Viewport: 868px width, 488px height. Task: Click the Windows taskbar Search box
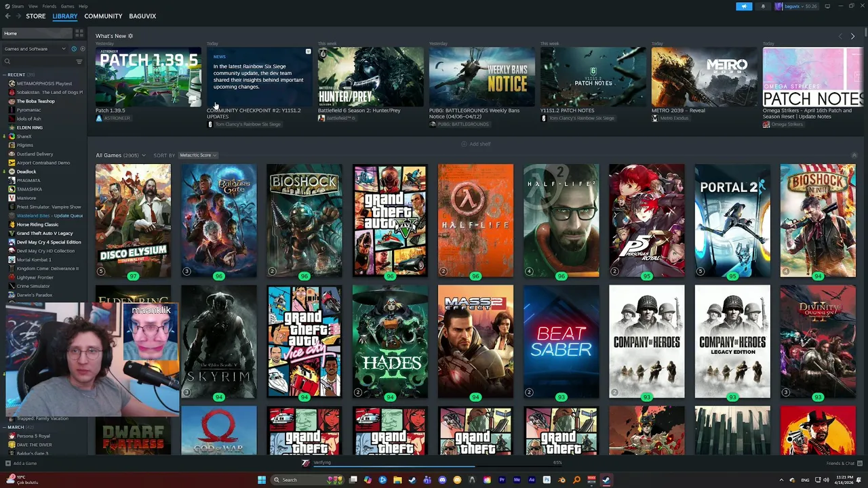pyautogui.click(x=307, y=480)
